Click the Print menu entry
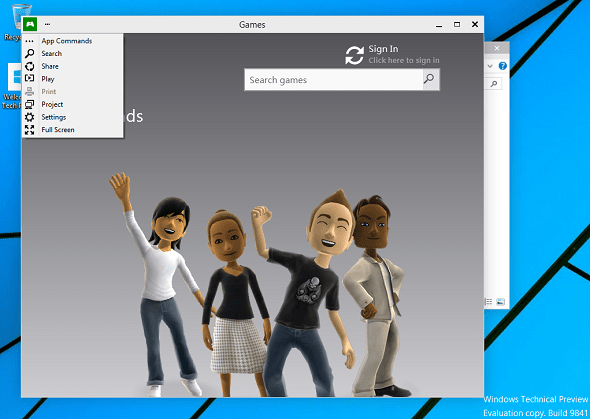 [73, 91]
